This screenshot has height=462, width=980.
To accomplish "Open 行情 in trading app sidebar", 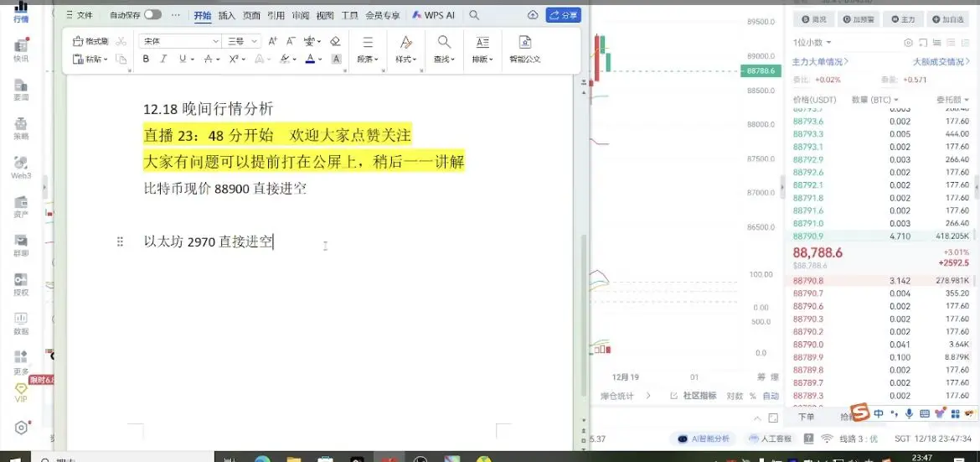I will click(21, 11).
